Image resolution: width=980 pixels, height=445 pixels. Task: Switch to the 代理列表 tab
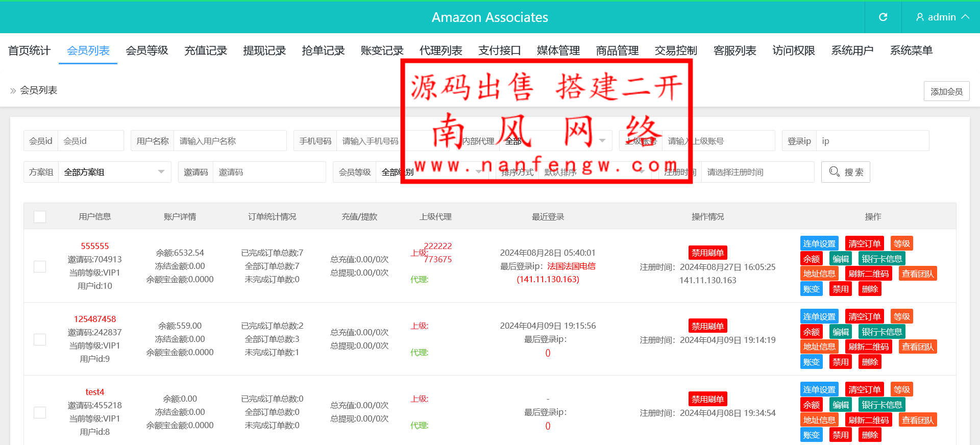(441, 51)
